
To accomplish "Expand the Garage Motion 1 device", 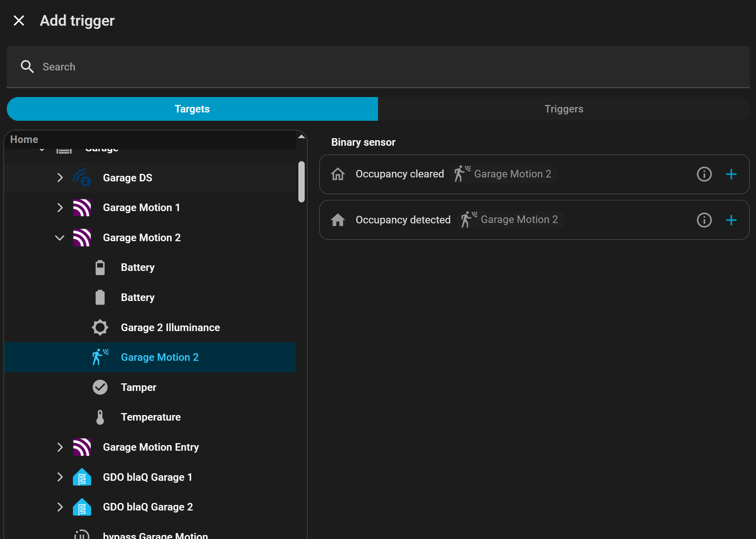I will pos(60,208).
